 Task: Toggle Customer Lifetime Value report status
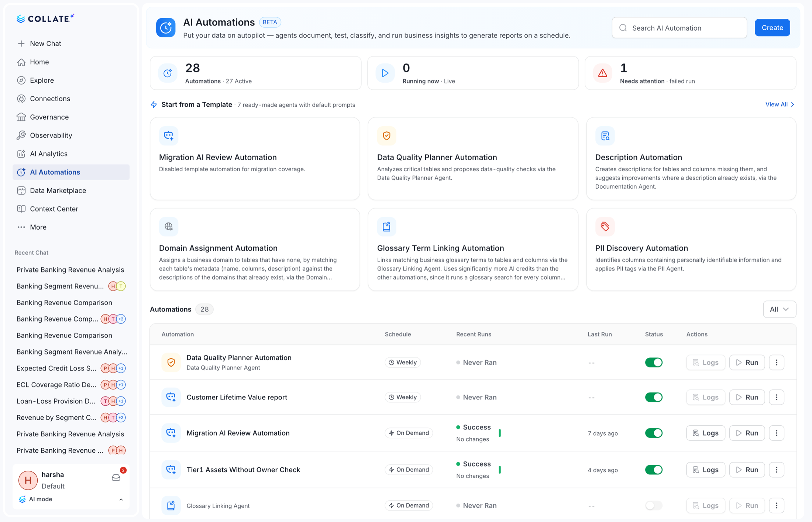pyautogui.click(x=654, y=397)
